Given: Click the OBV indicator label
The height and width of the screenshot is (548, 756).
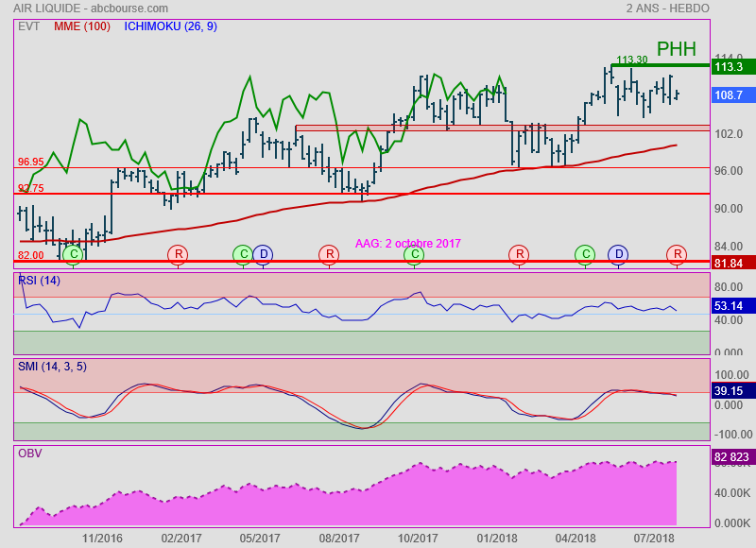Looking at the screenshot, I should click(x=30, y=454).
